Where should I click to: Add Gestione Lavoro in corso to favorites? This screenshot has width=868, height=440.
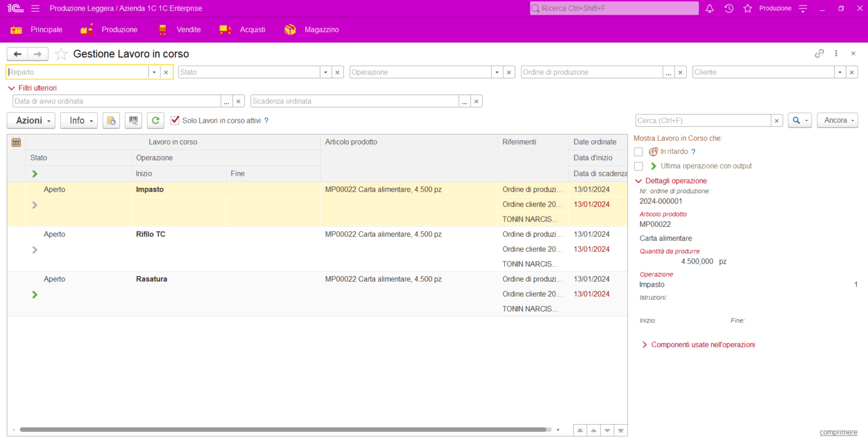click(61, 54)
